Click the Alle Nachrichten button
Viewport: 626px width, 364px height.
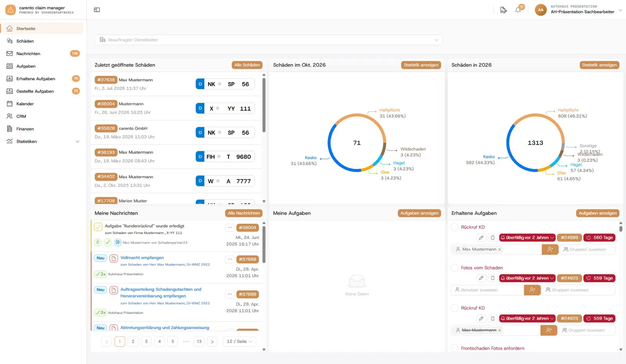pos(244,213)
